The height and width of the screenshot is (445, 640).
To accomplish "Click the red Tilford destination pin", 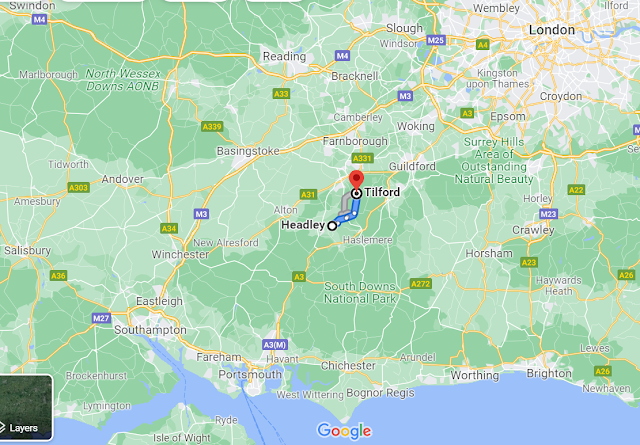I will (x=356, y=180).
